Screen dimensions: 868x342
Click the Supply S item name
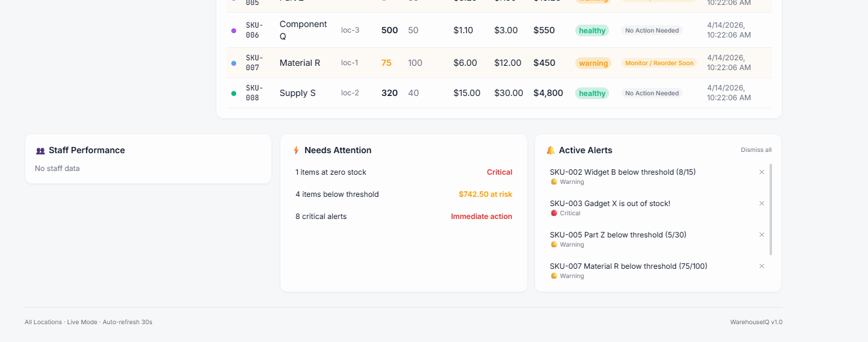pyautogui.click(x=297, y=93)
